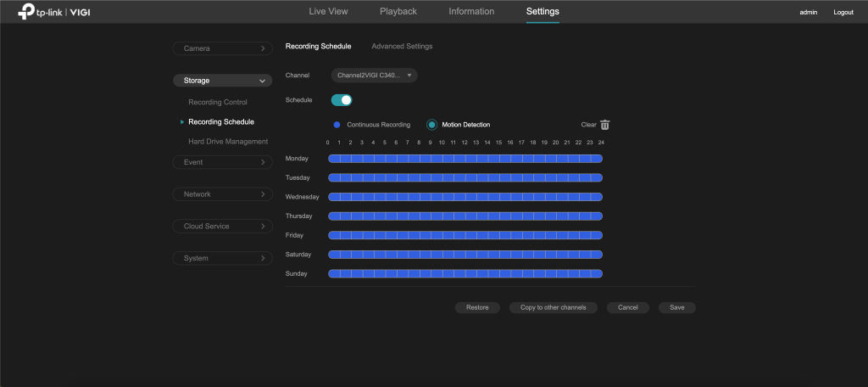Click hour 24 on the time header

(601, 143)
